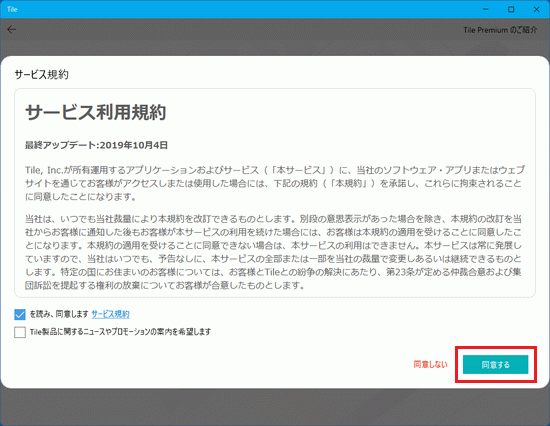Click the 'Tile製品に関するニュース' promotion label text

[x=120, y=332]
